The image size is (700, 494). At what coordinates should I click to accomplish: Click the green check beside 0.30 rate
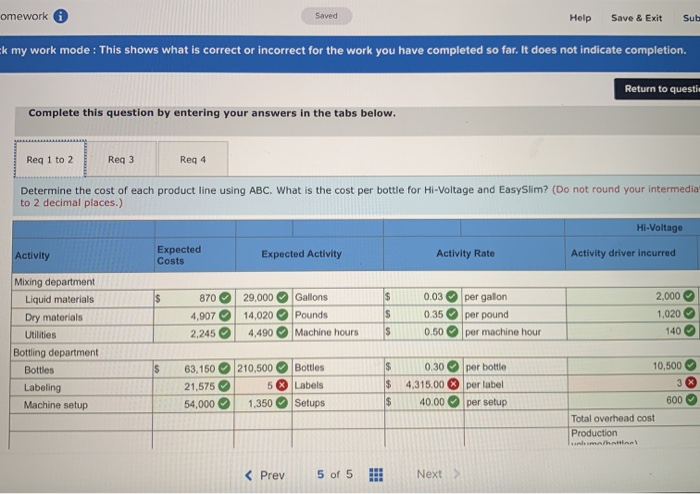pos(453,367)
